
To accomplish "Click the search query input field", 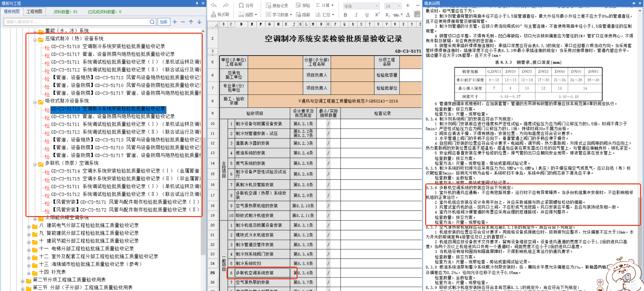I will (77, 22).
